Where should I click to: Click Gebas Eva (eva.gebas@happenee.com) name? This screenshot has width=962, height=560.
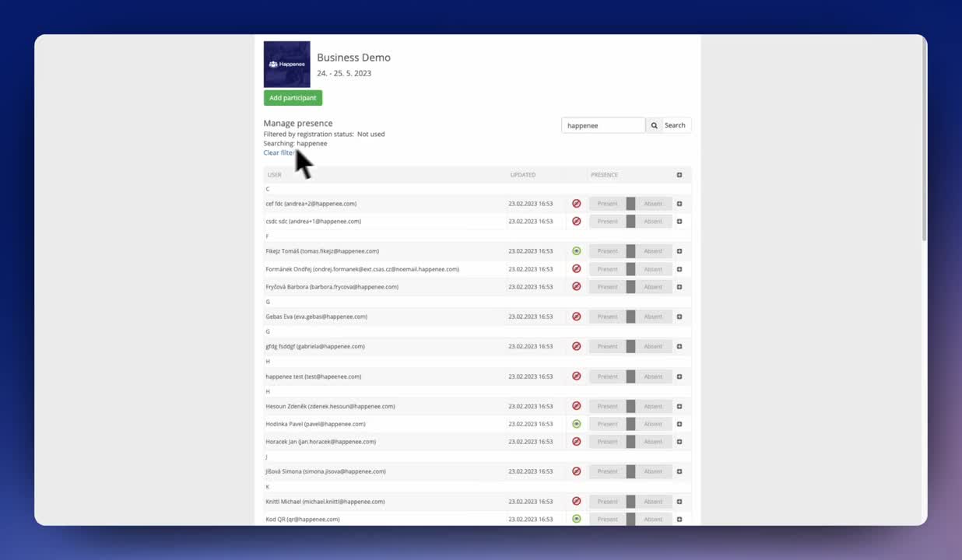(x=317, y=317)
